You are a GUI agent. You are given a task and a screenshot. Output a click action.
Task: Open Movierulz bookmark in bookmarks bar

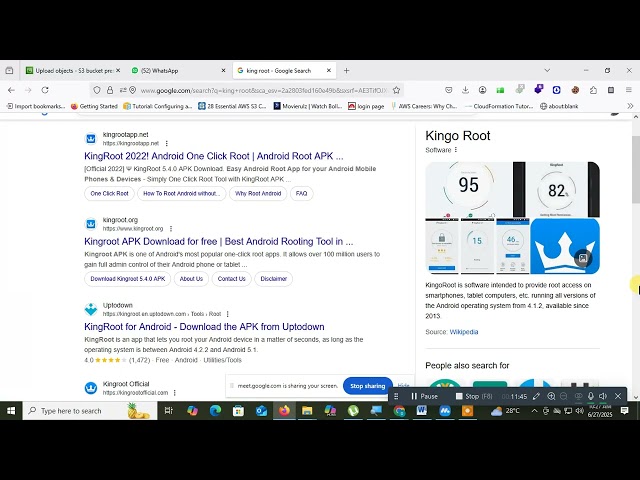(x=308, y=106)
